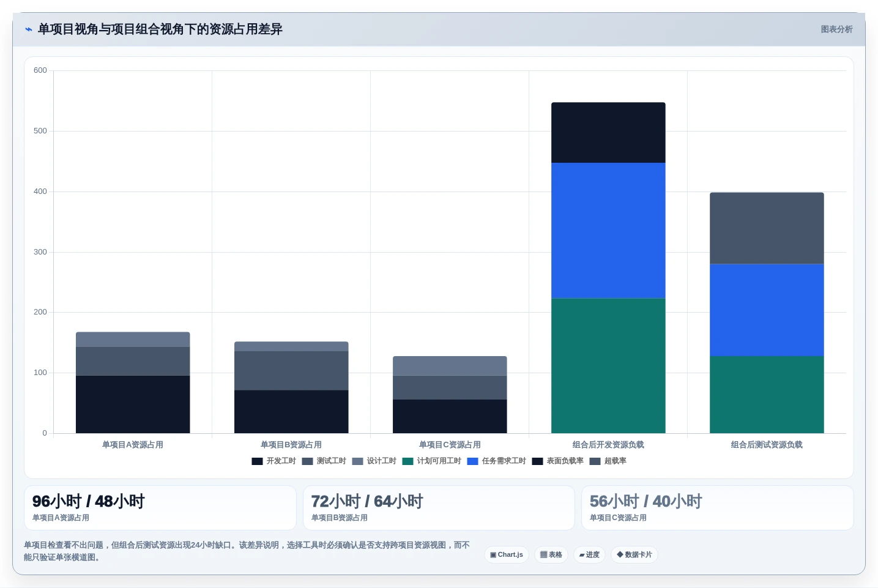Click the x-axis label 单项目C资源占用
The image size is (878, 588).
[450, 445]
